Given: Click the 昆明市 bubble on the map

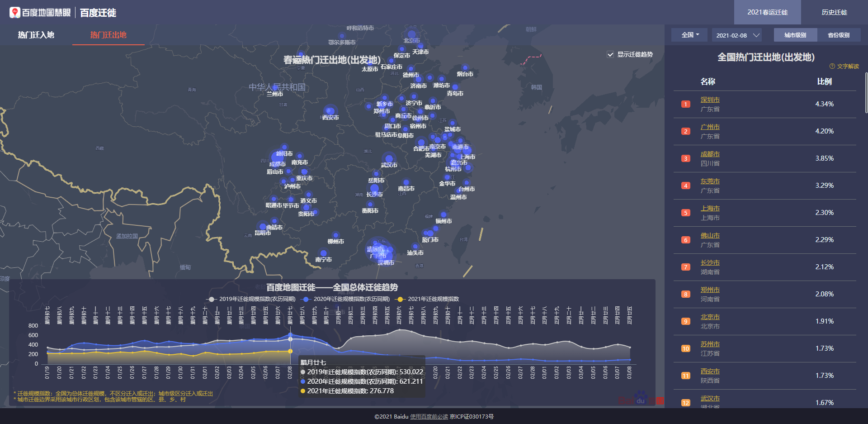Looking at the screenshot, I should 263,226.
